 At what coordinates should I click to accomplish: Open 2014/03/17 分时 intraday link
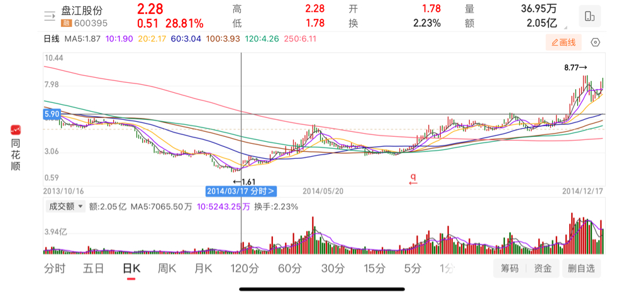coord(241,191)
